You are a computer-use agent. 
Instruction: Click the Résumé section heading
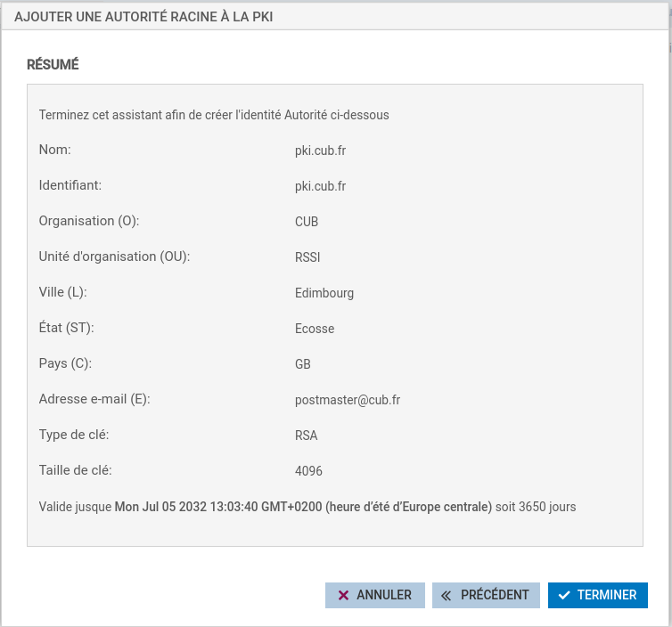point(53,64)
